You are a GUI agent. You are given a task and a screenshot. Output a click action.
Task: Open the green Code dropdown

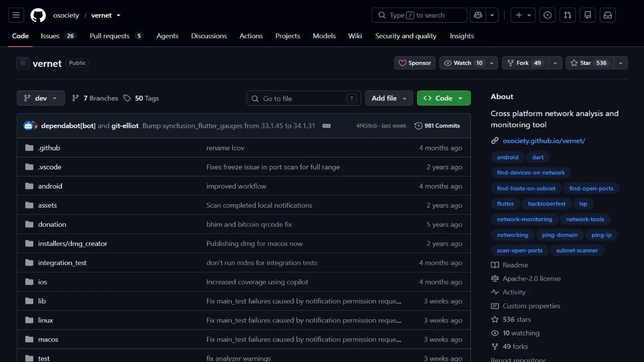tap(444, 98)
